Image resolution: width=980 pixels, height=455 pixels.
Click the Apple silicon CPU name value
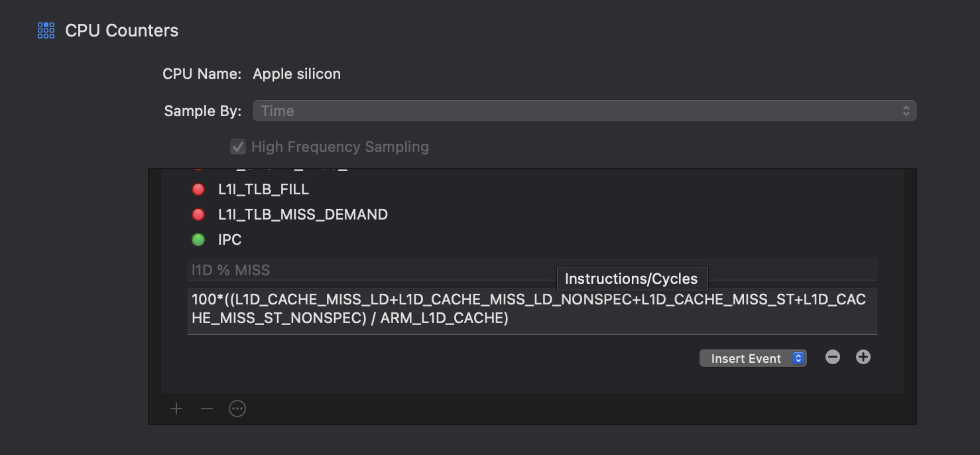pos(296,74)
